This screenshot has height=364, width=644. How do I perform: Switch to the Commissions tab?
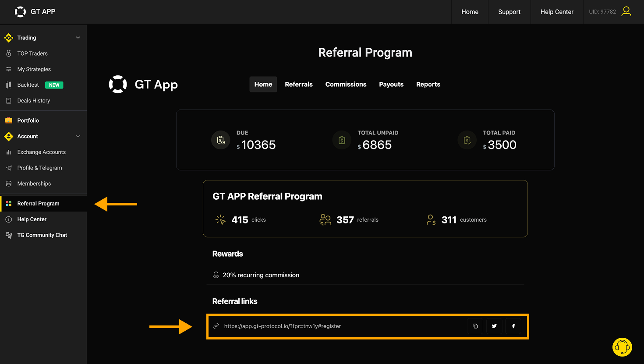[x=346, y=84]
